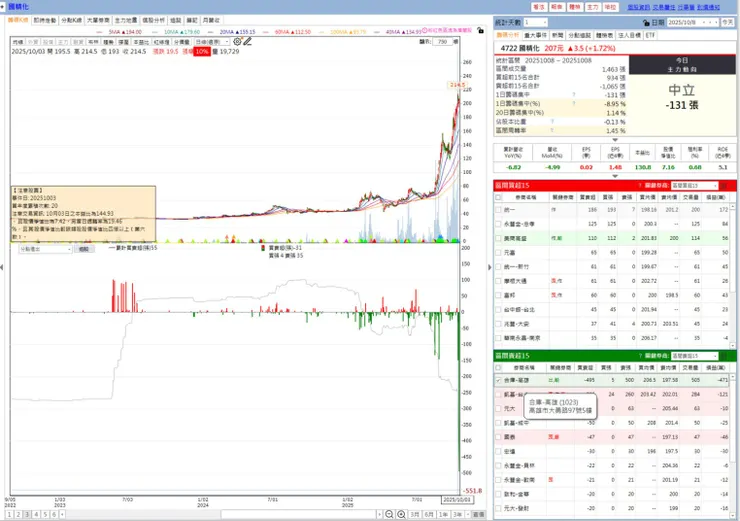The image size is (740, 521).
Task: Select page 3 in bottom page buttons
Action: [27, 514]
